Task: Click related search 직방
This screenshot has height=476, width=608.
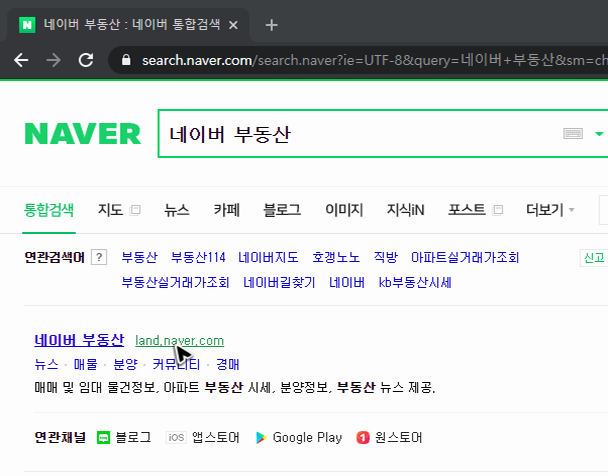Action: click(x=385, y=257)
